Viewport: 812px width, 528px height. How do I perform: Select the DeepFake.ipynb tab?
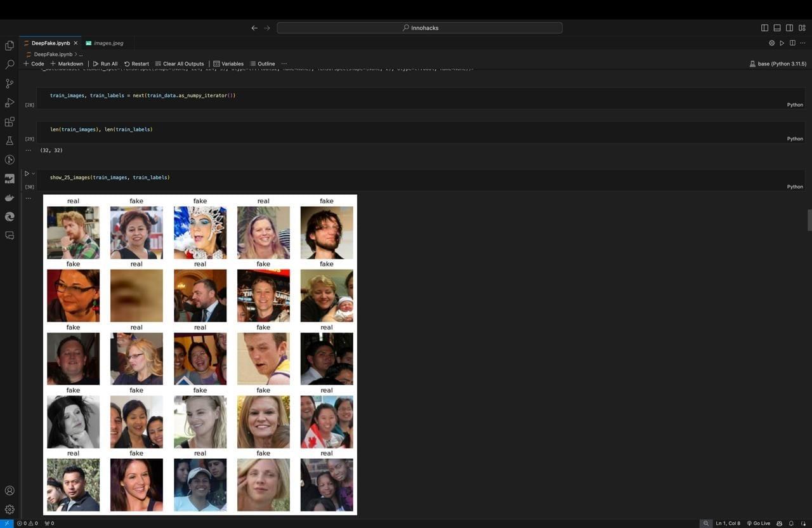50,43
